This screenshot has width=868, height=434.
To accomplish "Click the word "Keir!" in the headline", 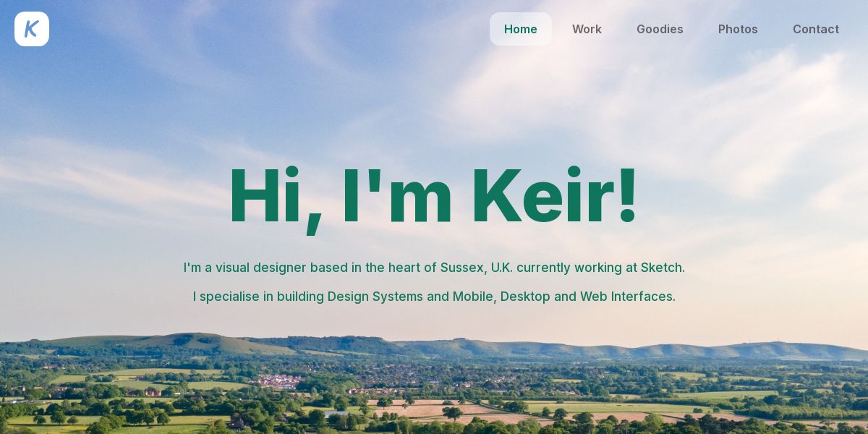I will point(555,196).
